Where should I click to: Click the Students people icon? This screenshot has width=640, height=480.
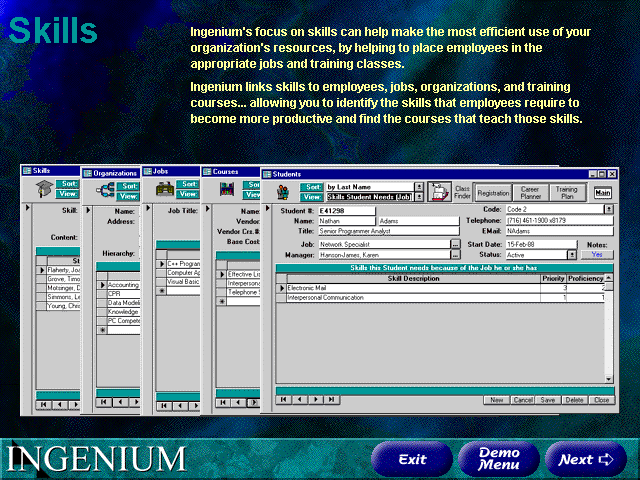click(283, 192)
